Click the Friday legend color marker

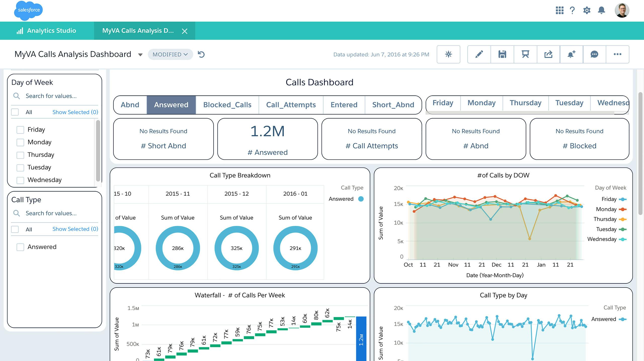point(623,199)
